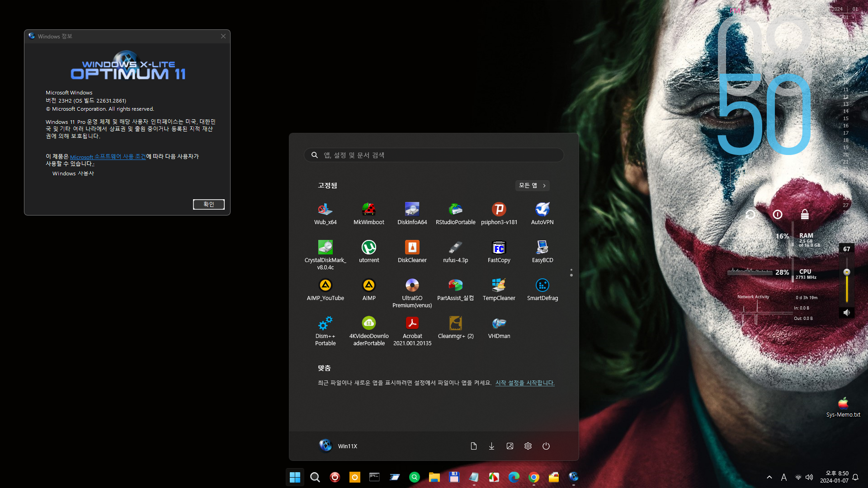The image size is (868, 488).
Task: Click the red power icon on taskbar
Action: (x=335, y=477)
